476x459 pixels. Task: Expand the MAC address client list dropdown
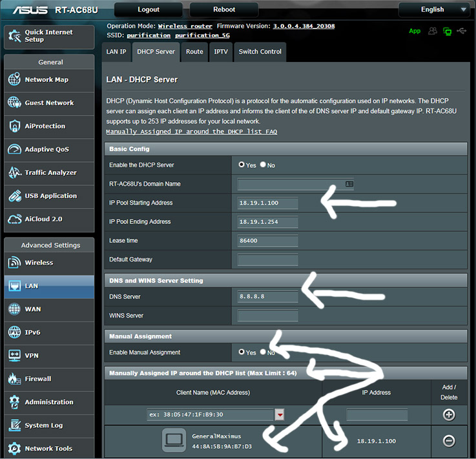coord(279,414)
